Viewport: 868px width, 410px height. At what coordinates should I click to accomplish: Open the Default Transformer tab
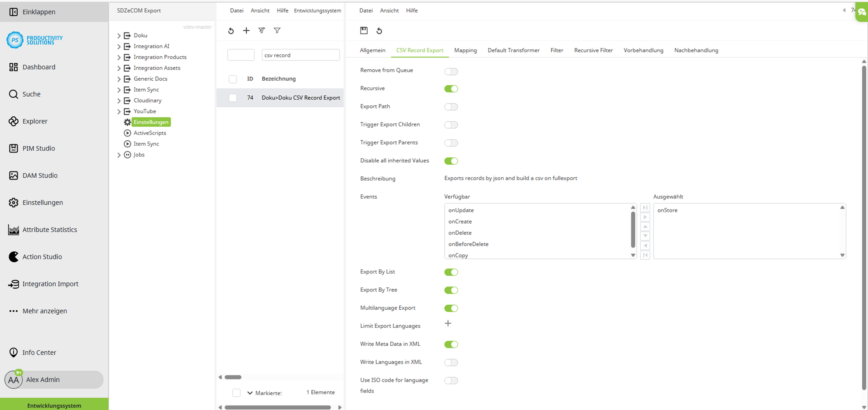(514, 50)
